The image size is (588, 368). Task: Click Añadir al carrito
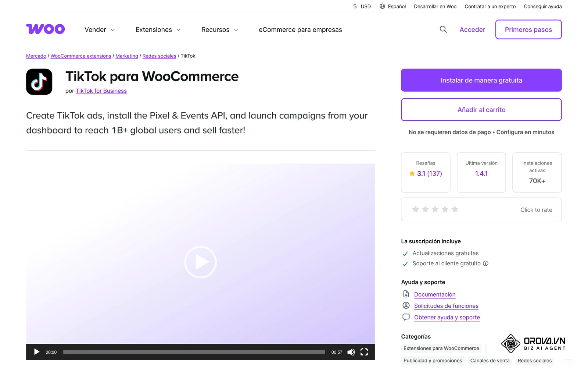(x=481, y=110)
